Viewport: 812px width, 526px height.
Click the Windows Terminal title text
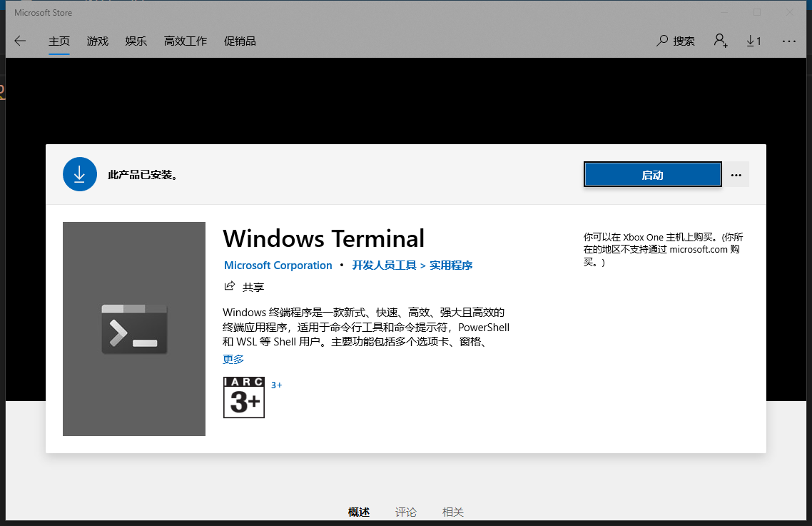point(324,239)
